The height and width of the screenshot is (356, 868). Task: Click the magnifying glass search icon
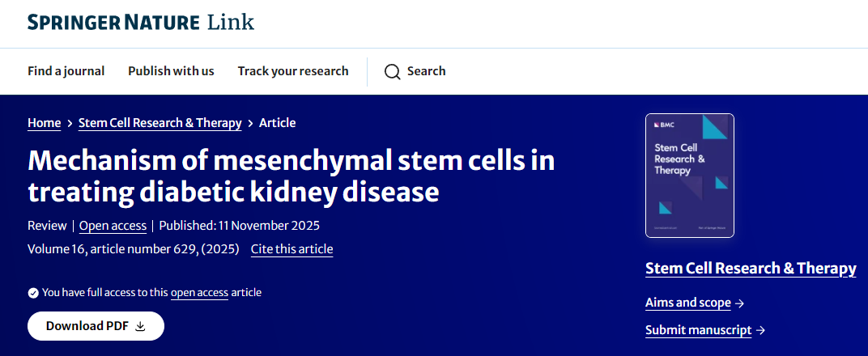(393, 71)
